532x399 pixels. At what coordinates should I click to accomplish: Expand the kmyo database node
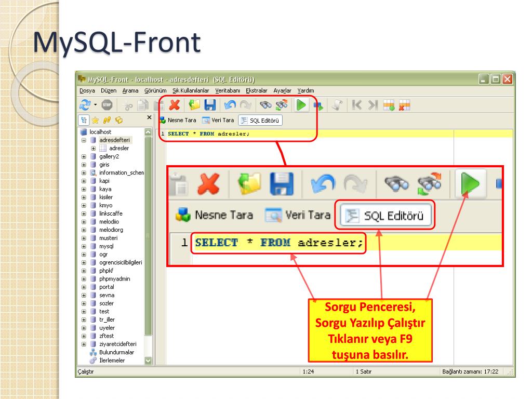84,205
